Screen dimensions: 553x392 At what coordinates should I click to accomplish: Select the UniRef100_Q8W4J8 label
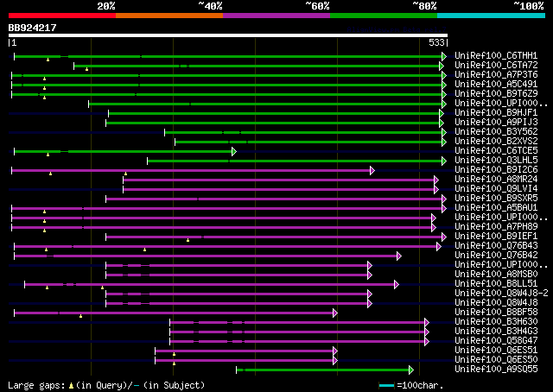pos(496,303)
